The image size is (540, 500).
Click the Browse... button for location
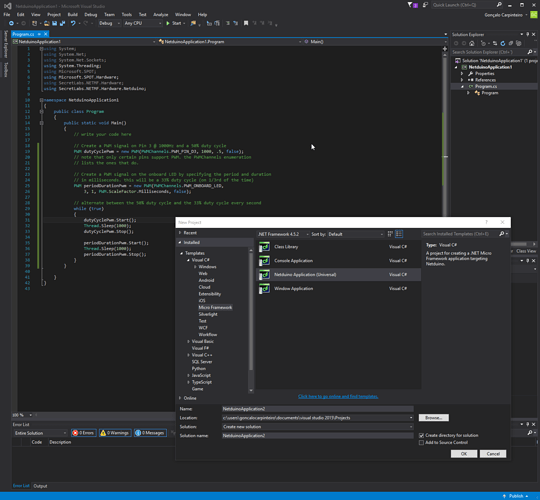tap(434, 418)
